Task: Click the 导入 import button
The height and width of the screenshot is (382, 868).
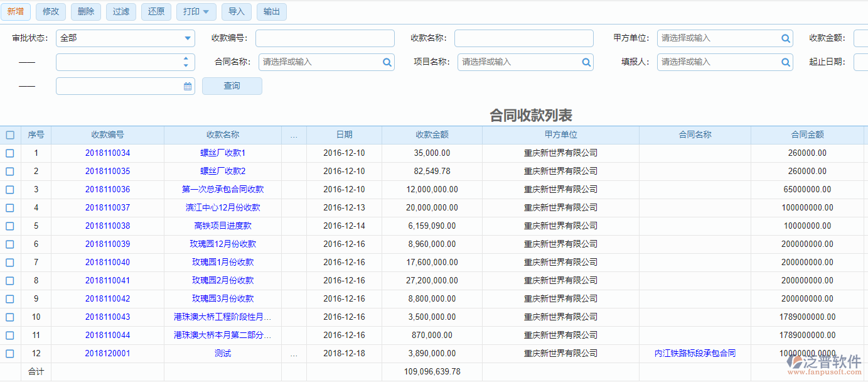Action: (237, 11)
